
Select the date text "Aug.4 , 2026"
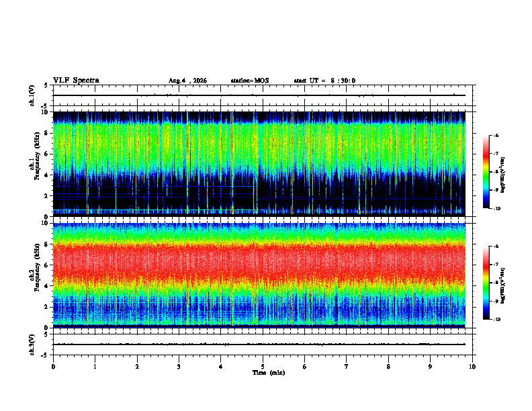[187, 81]
